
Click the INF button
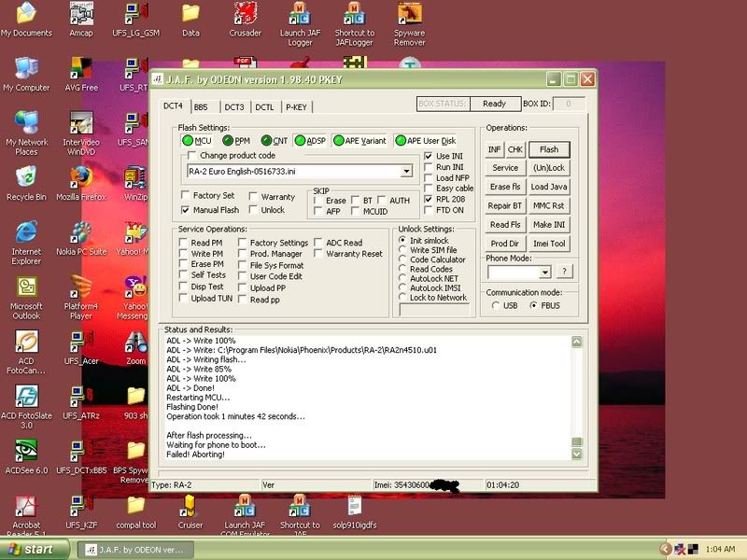[494, 149]
